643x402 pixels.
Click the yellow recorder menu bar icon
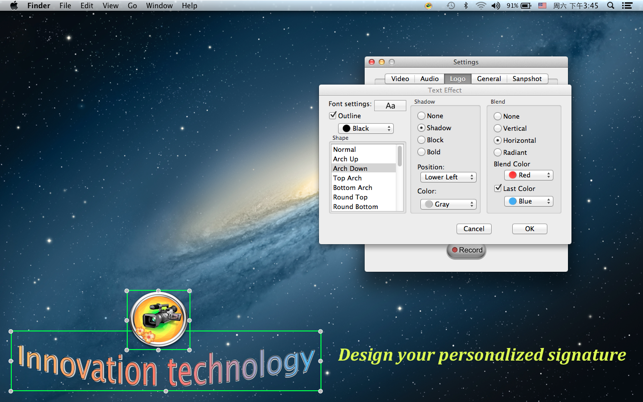428,5
